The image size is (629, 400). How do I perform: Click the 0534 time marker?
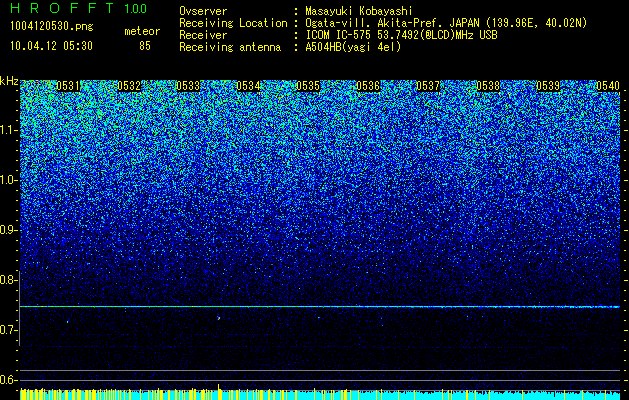(248, 86)
